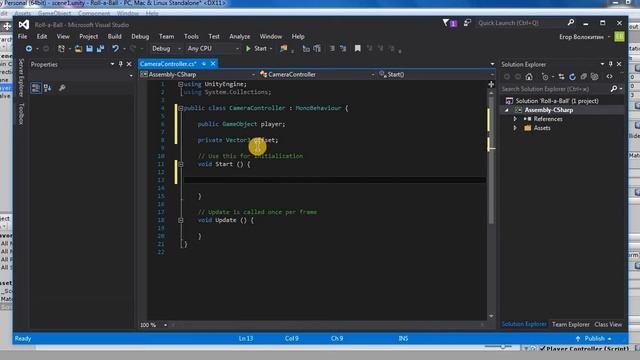Start debugging with the Start button
The width and height of the screenshot is (640, 360).
(259, 49)
